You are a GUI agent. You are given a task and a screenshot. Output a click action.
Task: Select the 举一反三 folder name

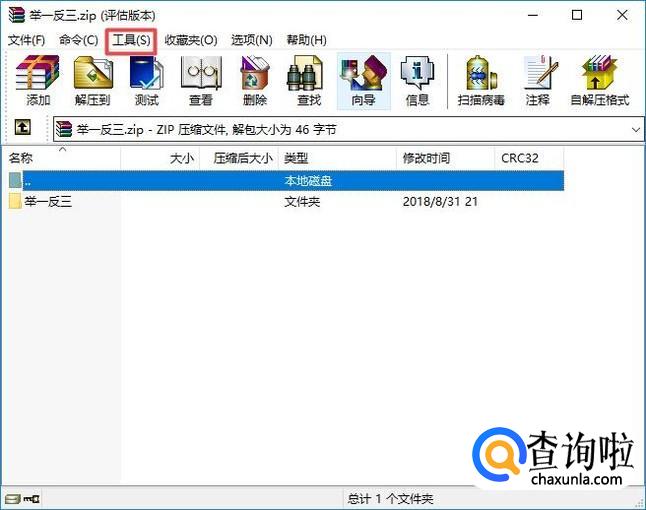coord(48,201)
